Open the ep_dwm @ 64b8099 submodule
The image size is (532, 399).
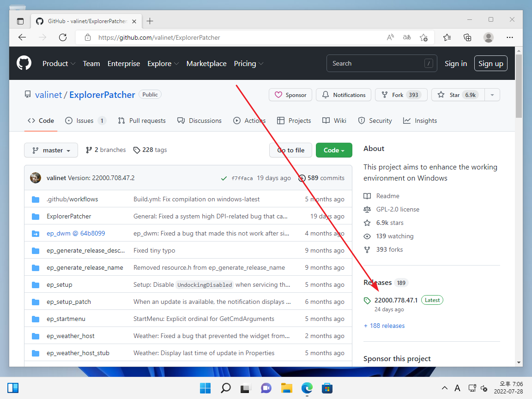[76, 233]
